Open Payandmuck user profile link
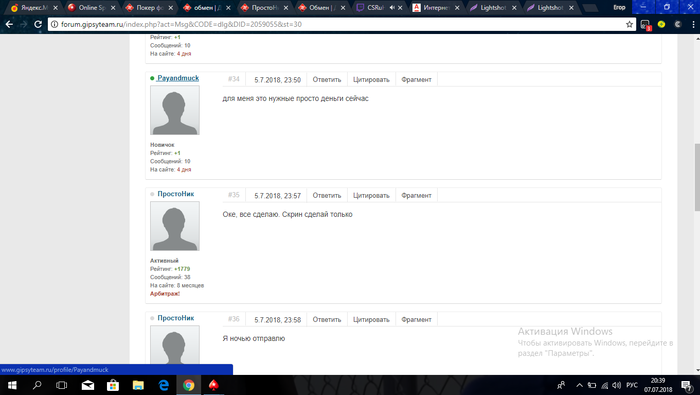The image size is (700, 395). [178, 78]
